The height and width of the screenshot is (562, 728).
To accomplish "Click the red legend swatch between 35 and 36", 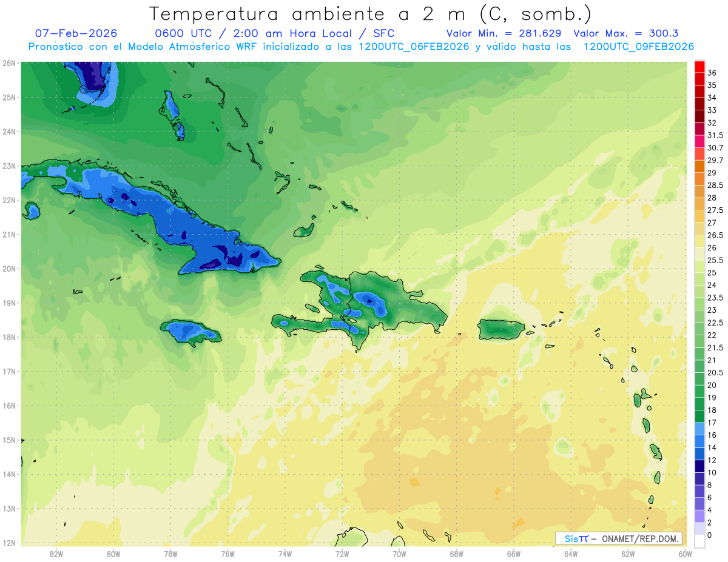I will coord(699,79).
